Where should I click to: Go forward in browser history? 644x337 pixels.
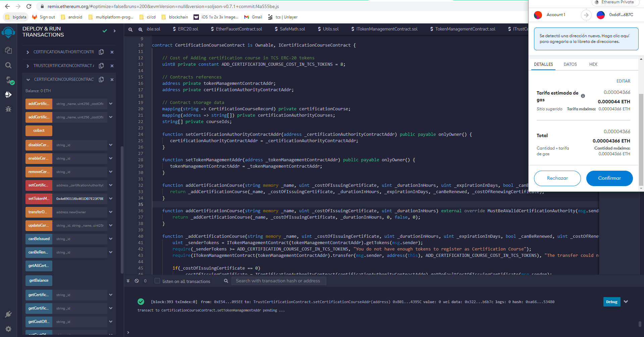(x=18, y=6)
